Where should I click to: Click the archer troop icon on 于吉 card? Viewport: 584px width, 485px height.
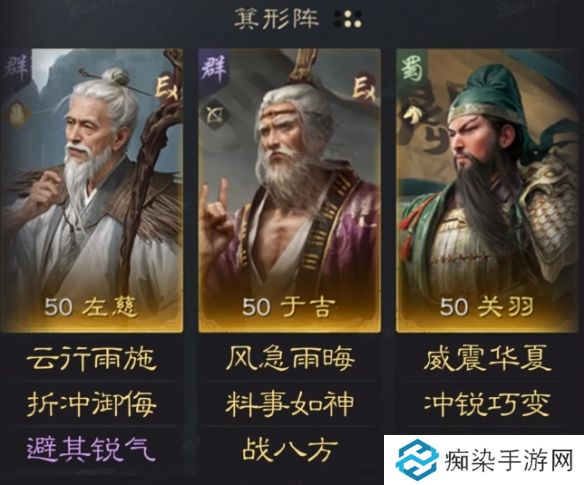214,115
